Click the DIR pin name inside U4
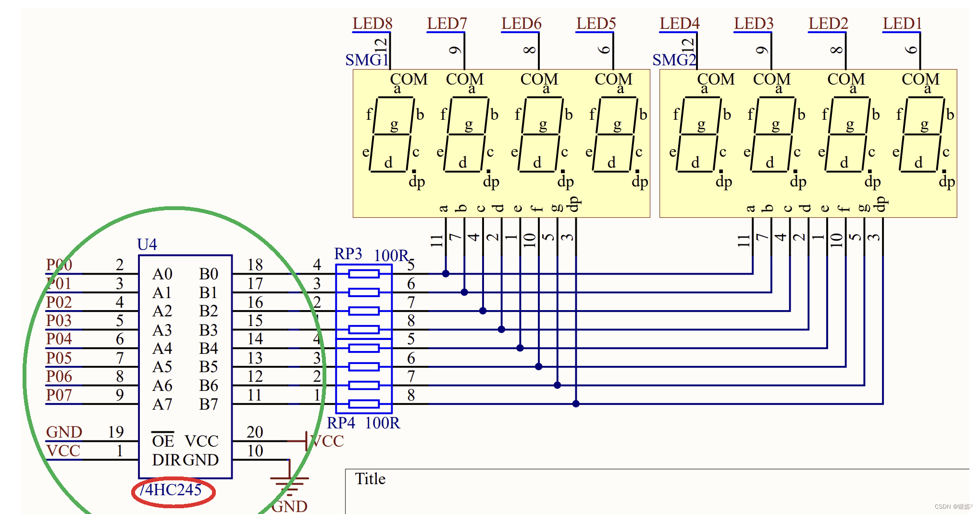This screenshot has width=980, height=514. point(166,460)
